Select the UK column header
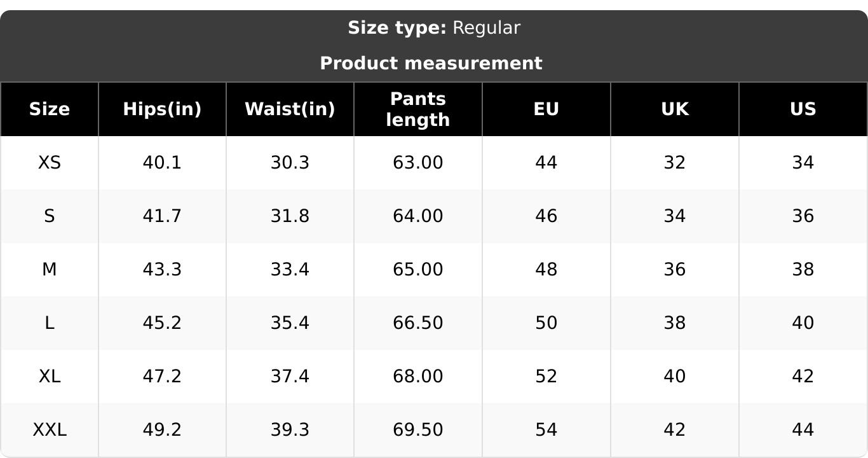 click(x=675, y=109)
